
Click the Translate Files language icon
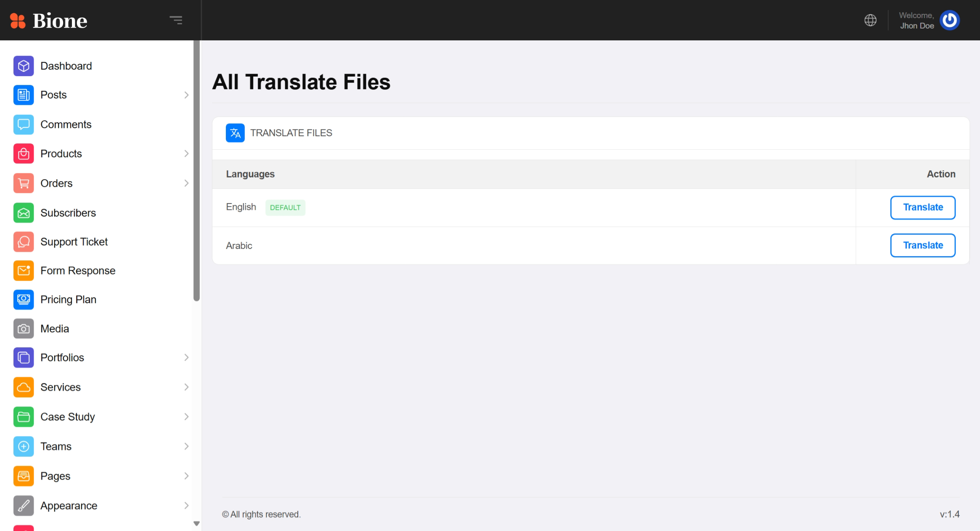pos(235,133)
